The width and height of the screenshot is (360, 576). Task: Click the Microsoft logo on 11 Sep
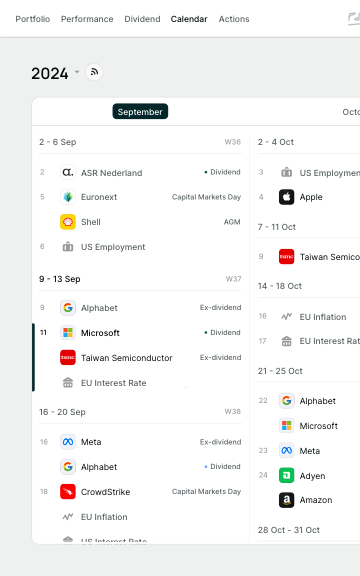(68, 332)
